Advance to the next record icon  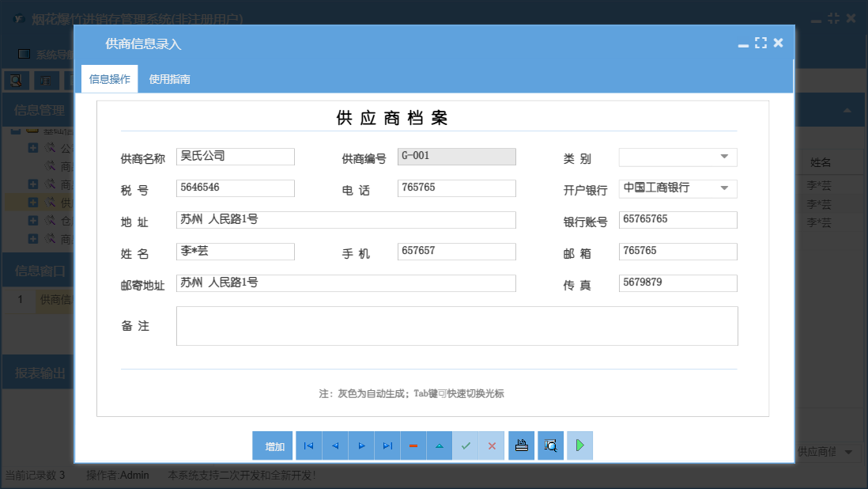click(x=361, y=445)
